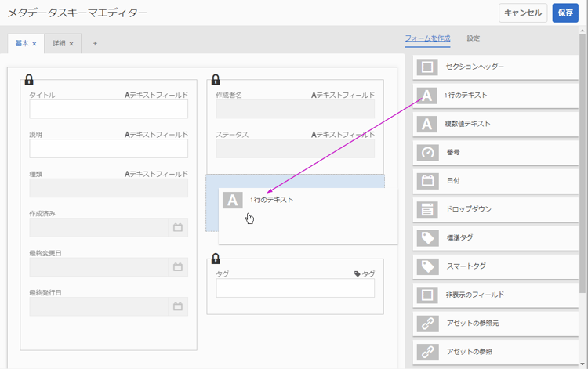Click the セクションヘッダー component label

pyautogui.click(x=475, y=67)
